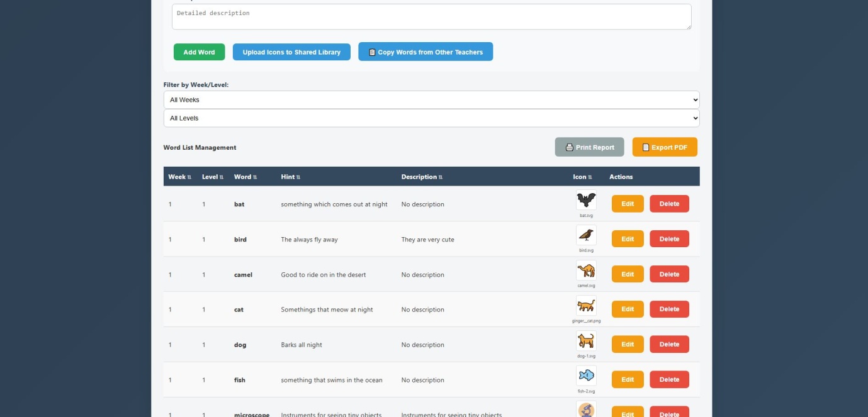
Task: Open the All Levels filter dropdown
Action: [x=431, y=118]
